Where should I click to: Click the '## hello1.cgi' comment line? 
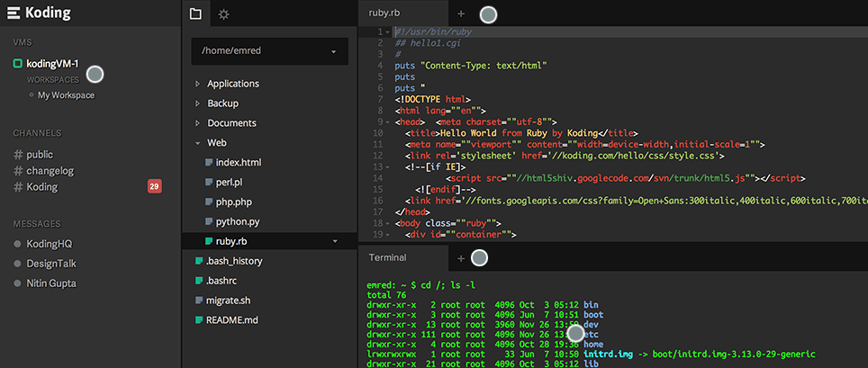pos(428,43)
